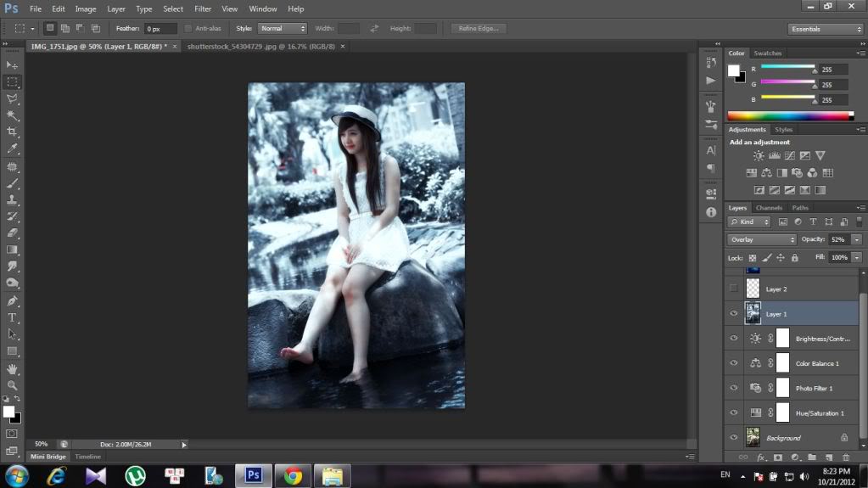Switch to the Styles tab
The width and height of the screenshot is (868, 488).
click(x=783, y=130)
